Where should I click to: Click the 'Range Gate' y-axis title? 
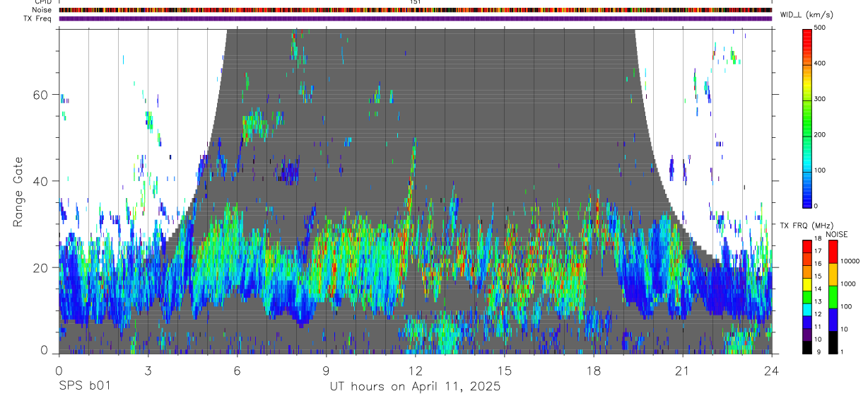[18, 191]
